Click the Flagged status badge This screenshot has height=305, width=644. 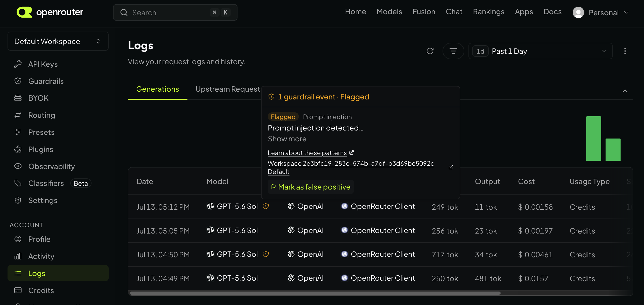pyautogui.click(x=283, y=117)
